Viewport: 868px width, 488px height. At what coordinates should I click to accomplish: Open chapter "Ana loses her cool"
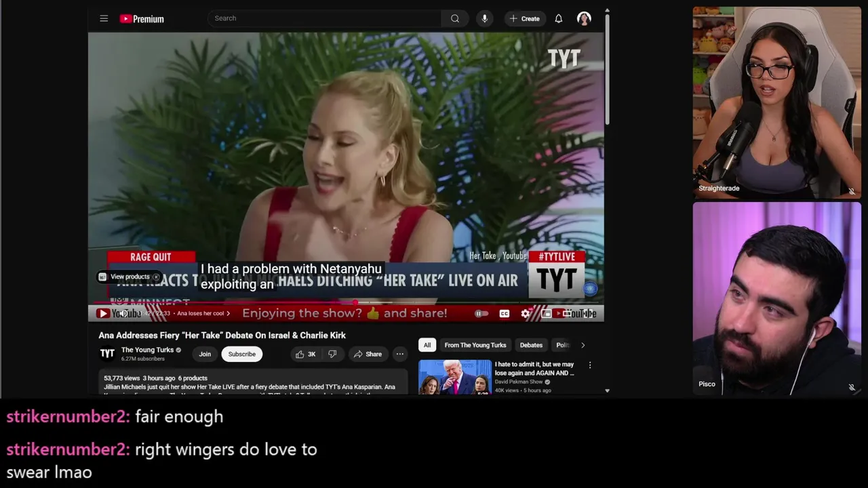click(x=203, y=313)
